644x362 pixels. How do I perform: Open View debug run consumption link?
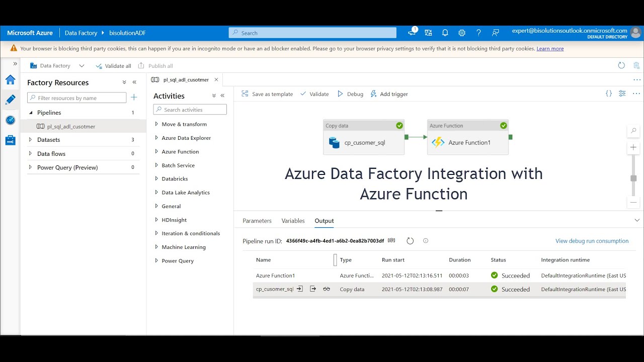point(592,241)
